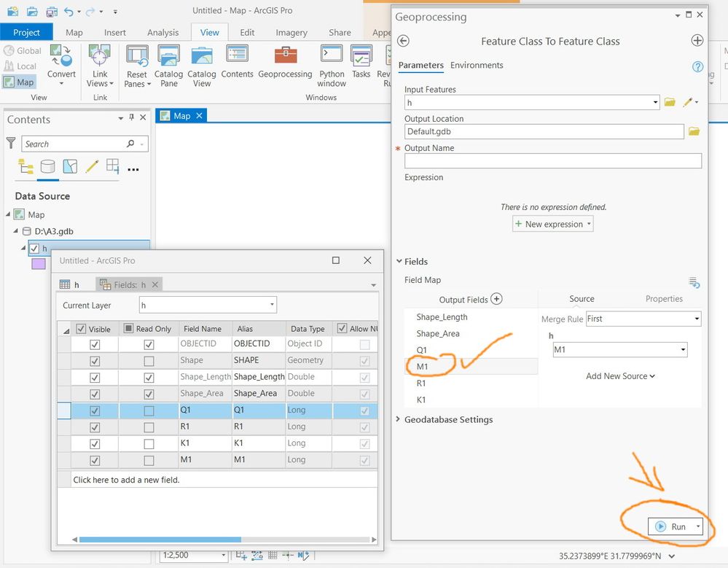Toggle Visible checkbox in fields table header
Image resolution: width=728 pixels, height=568 pixels.
pos(81,328)
